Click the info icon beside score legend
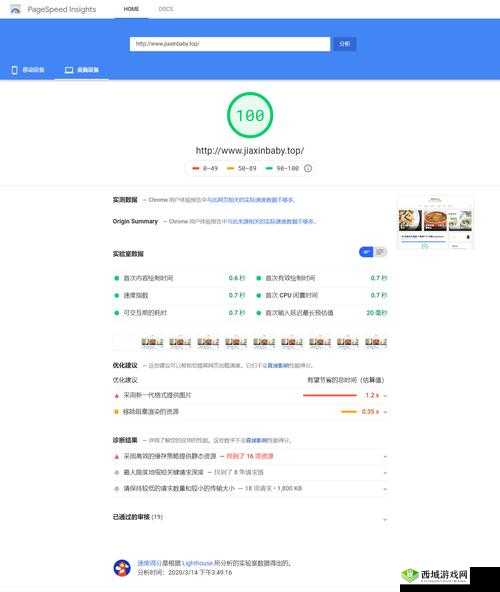This screenshot has height=592, width=500. pyautogui.click(x=308, y=168)
